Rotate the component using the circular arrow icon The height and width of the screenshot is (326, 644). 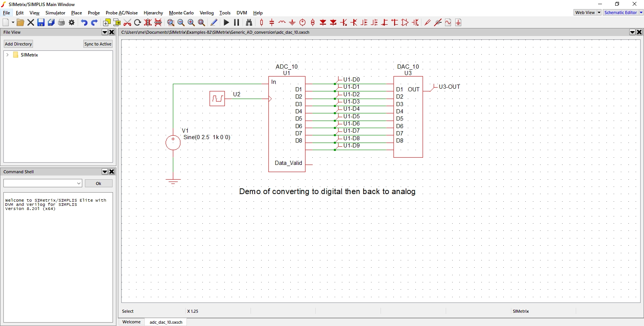point(138,22)
